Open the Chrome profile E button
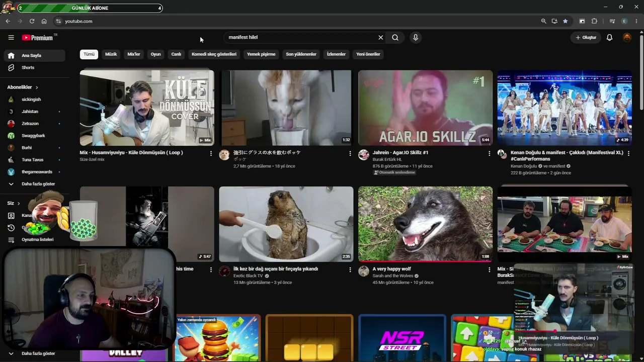The image size is (644, 362). (624, 21)
